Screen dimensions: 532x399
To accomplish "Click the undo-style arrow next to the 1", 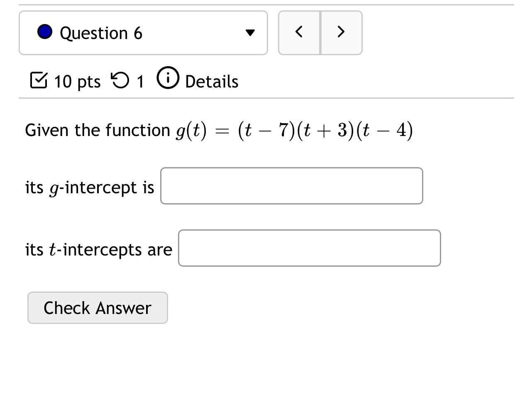I will 120,81.
